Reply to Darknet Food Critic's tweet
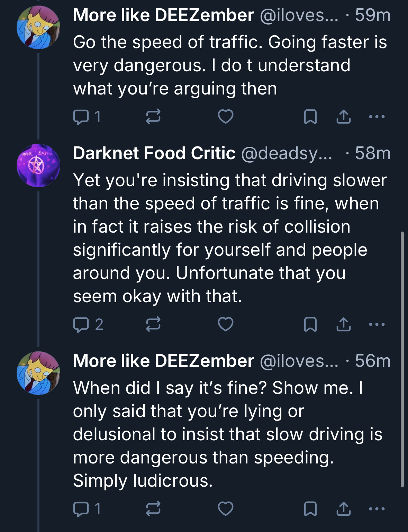Screen dimensions: 408x532 coord(81,324)
